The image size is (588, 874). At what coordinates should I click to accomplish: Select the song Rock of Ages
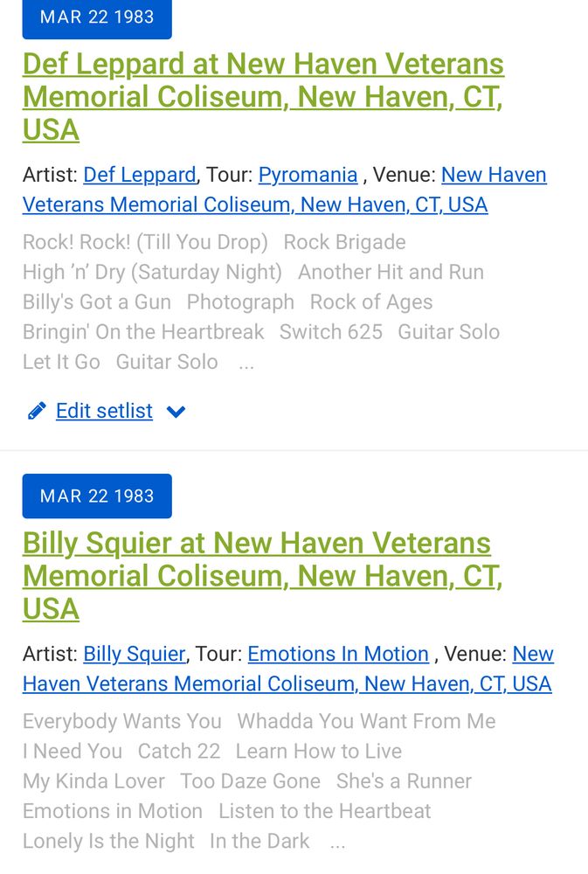tap(371, 302)
